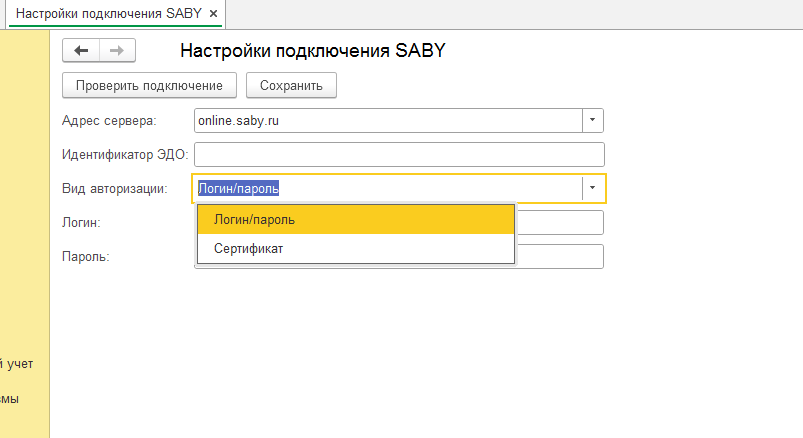This screenshot has width=803, height=438.
Task: Save settings with the Сохранить button
Action: tap(291, 85)
